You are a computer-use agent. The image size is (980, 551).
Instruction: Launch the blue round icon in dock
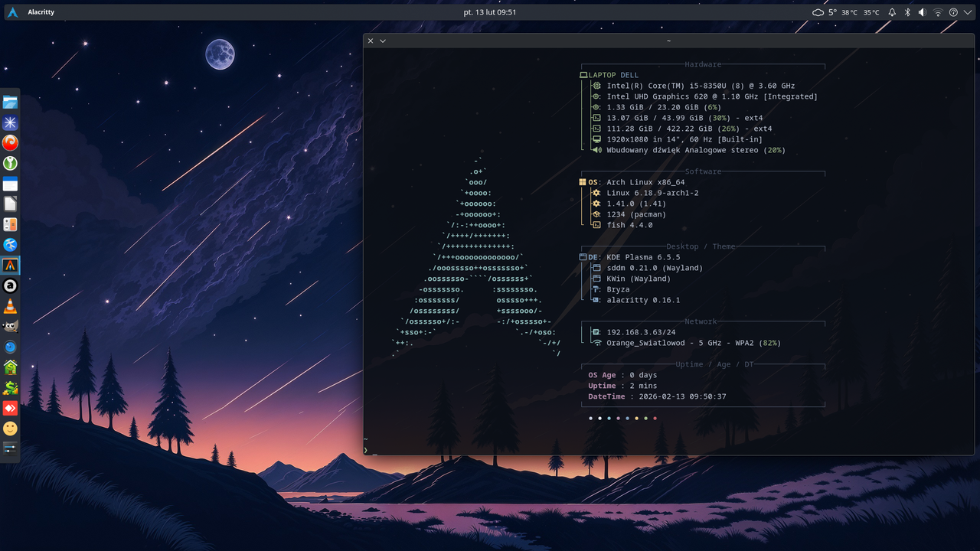(10, 347)
